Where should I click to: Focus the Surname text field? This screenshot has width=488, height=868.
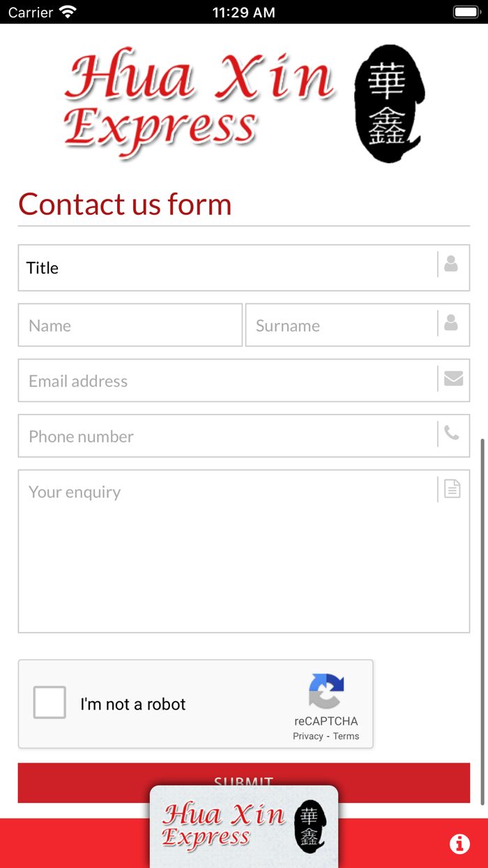pos(342,325)
